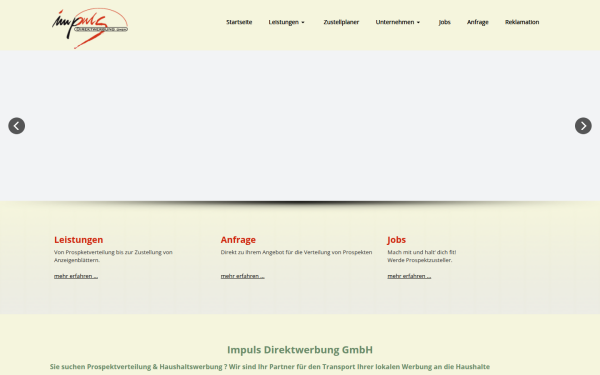Select the 'Impuls Direktwerbung GmbH' heading
Image resolution: width=600 pixels, height=375 pixels.
300,350
